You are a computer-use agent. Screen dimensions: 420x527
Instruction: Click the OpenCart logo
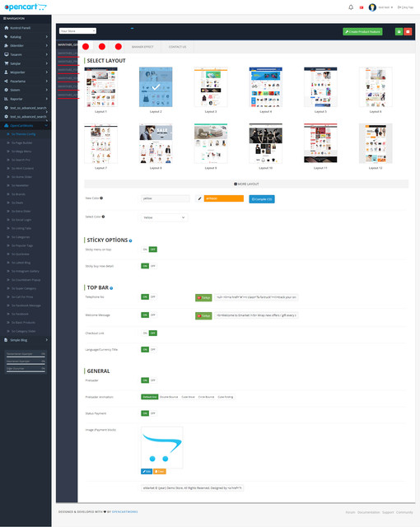coord(26,7)
